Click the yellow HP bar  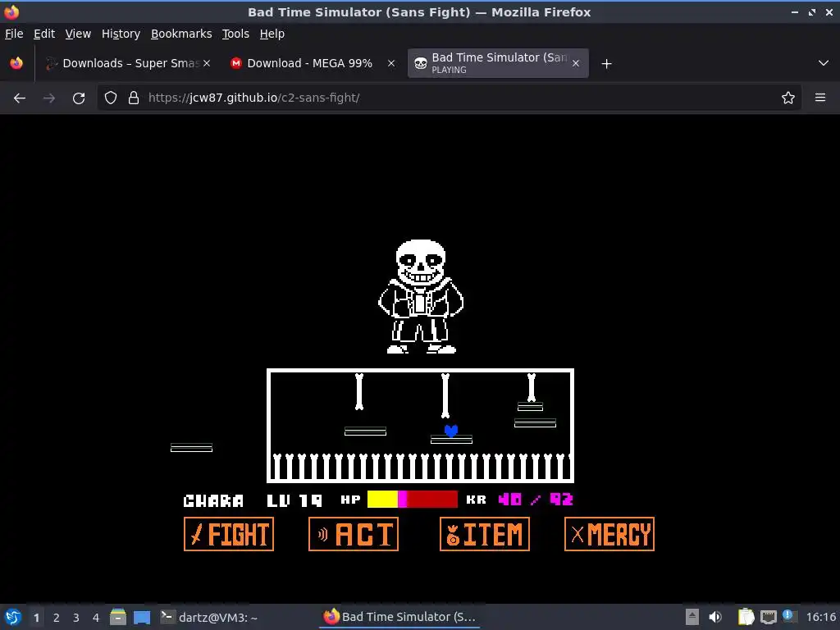382,500
